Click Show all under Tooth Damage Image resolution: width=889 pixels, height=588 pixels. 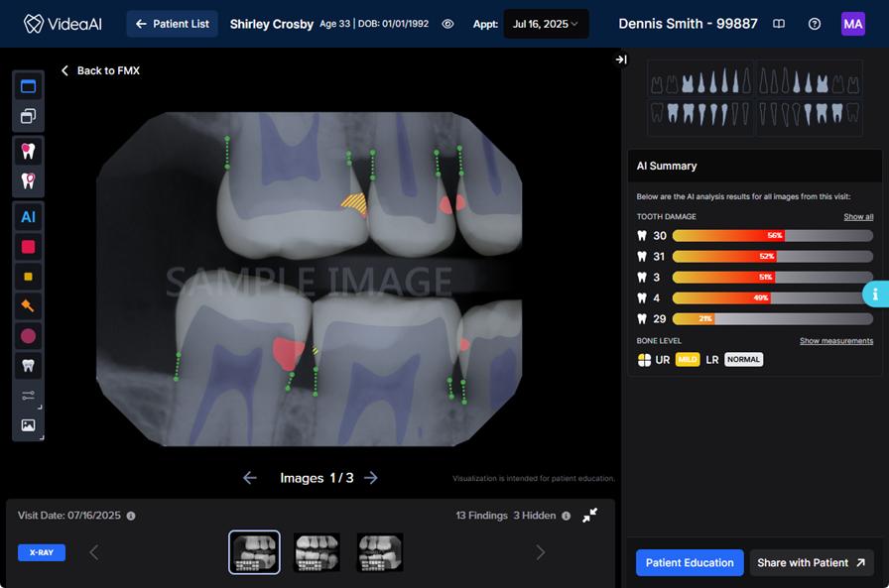tap(858, 216)
